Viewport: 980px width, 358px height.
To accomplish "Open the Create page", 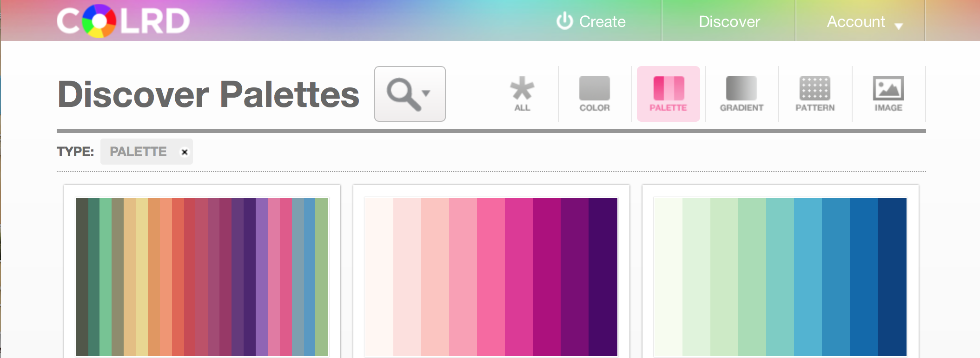I will click(591, 21).
